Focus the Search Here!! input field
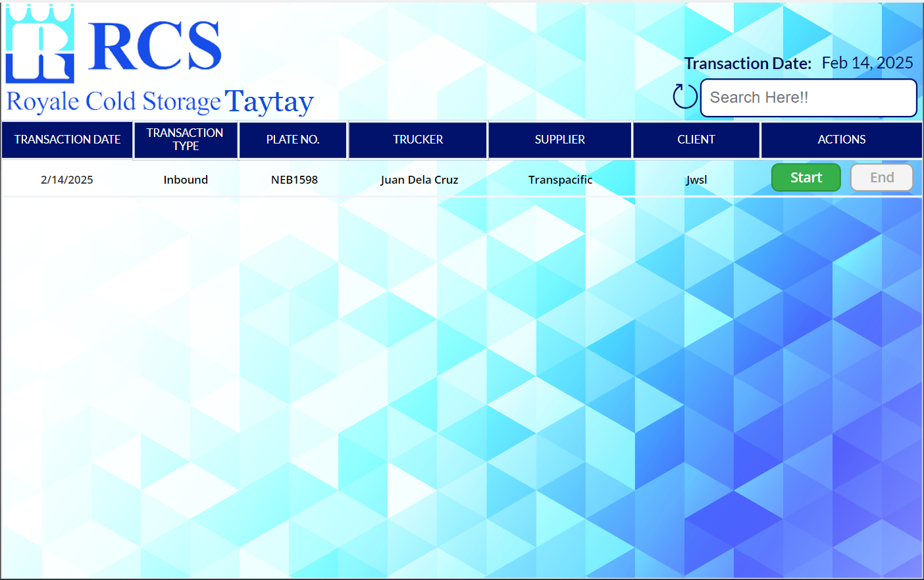Viewport: 924px width, 580px height. pos(808,97)
